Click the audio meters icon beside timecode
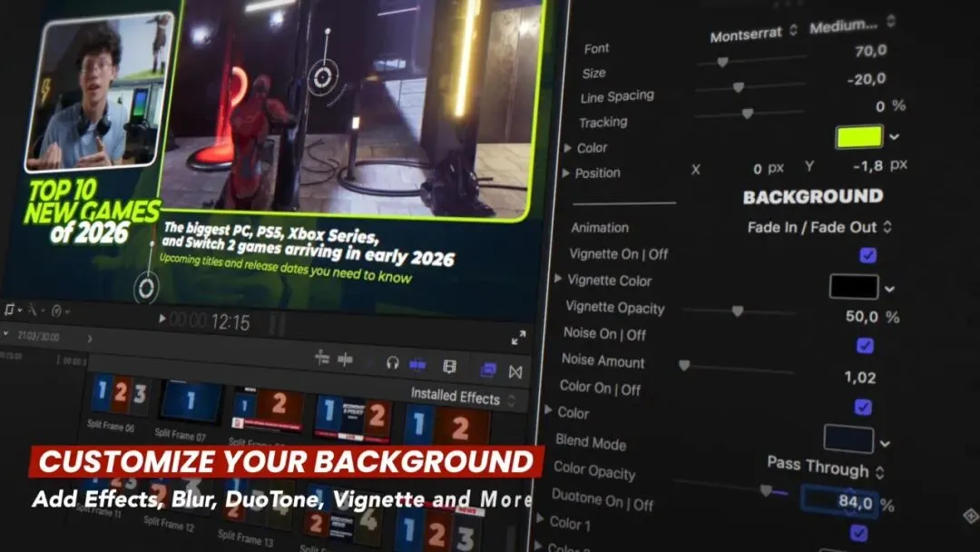 (278, 324)
